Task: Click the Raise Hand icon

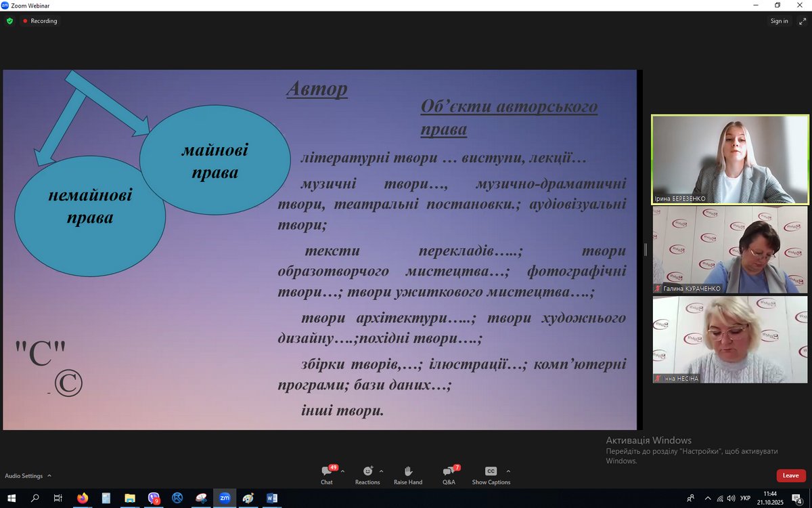Action: pyautogui.click(x=408, y=475)
